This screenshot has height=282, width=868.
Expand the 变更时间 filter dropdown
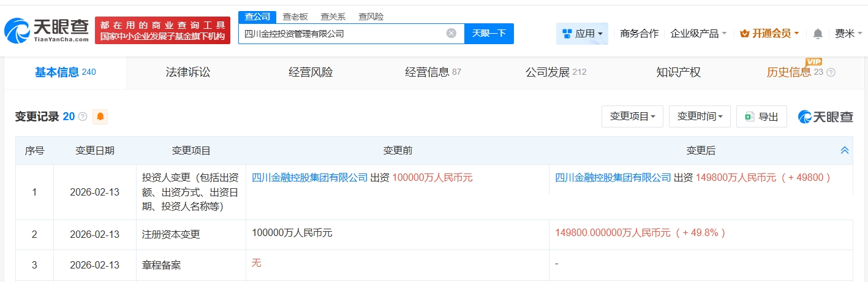[x=700, y=116]
